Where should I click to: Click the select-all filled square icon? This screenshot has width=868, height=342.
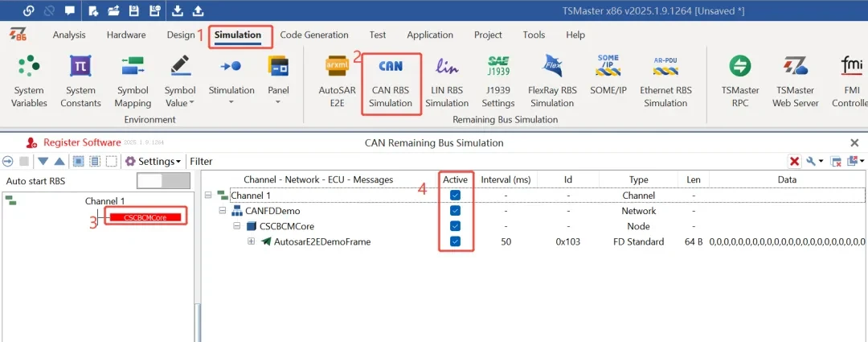[x=79, y=161]
